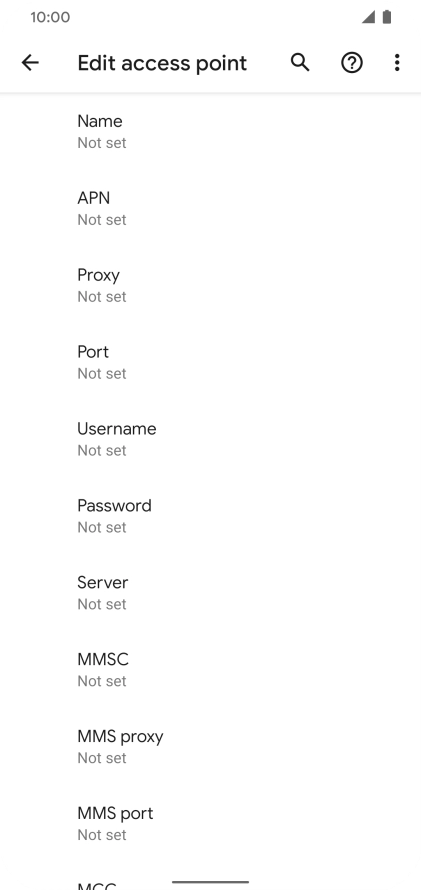
Task: Open the three-dot overflow menu
Action: coord(397,62)
